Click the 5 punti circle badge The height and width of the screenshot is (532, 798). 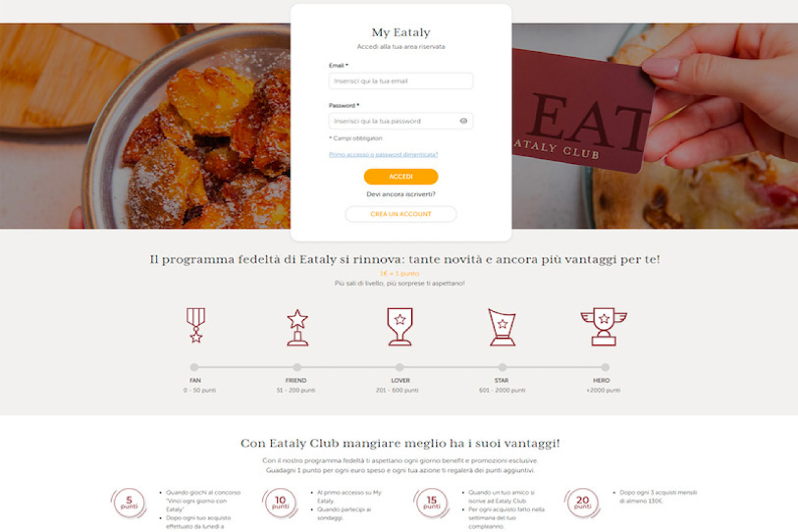(129, 503)
